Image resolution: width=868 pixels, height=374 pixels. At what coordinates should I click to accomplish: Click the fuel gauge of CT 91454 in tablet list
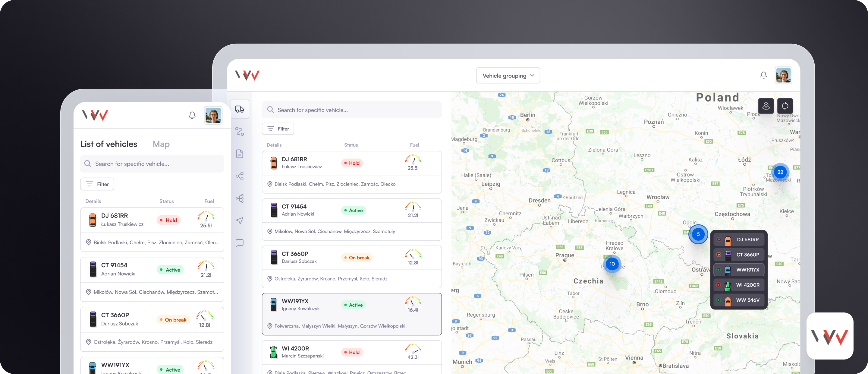[413, 206]
